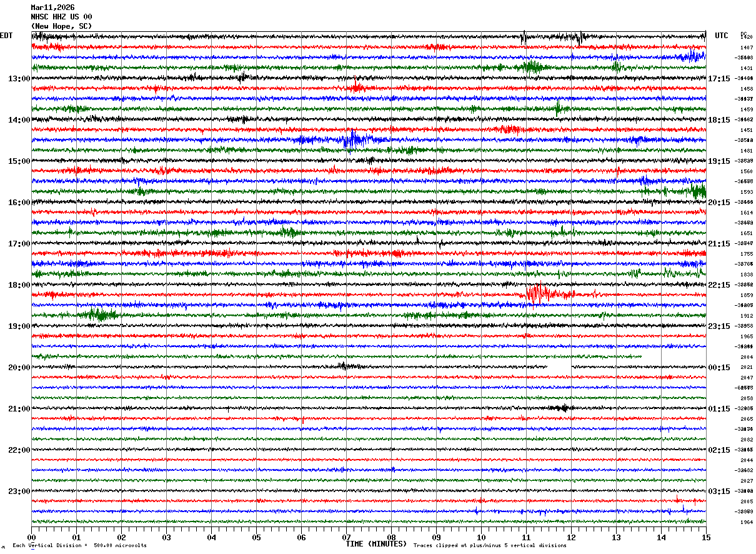This screenshot has width=756, height=554.
Task: Click the 19:15 UTC time label
Action: (719, 161)
